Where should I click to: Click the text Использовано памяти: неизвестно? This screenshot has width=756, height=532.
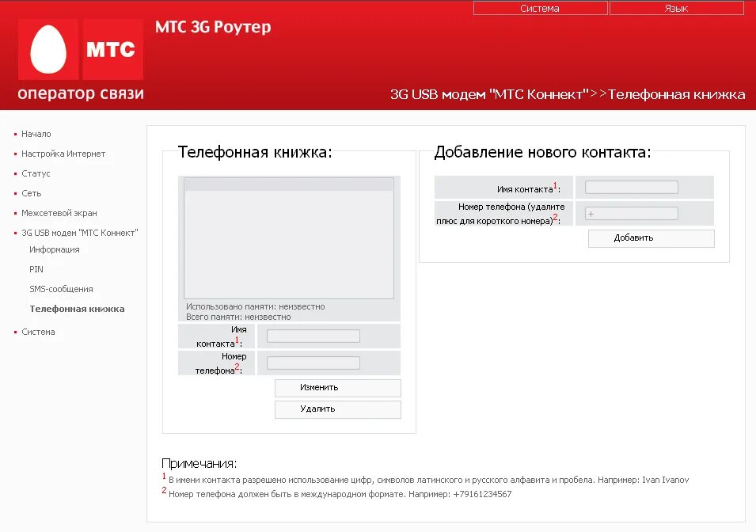click(x=256, y=306)
